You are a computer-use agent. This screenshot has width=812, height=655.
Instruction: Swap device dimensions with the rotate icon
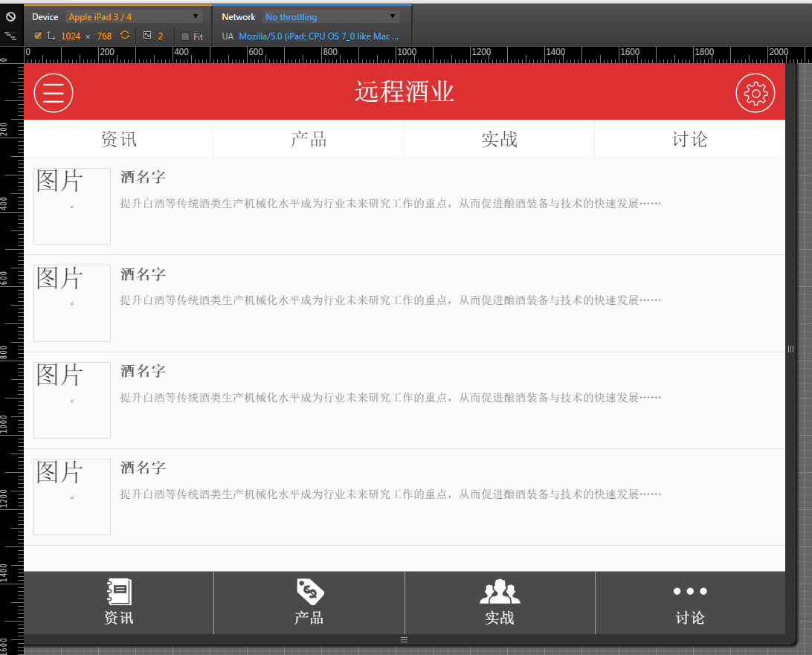pyautogui.click(x=123, y=36)
